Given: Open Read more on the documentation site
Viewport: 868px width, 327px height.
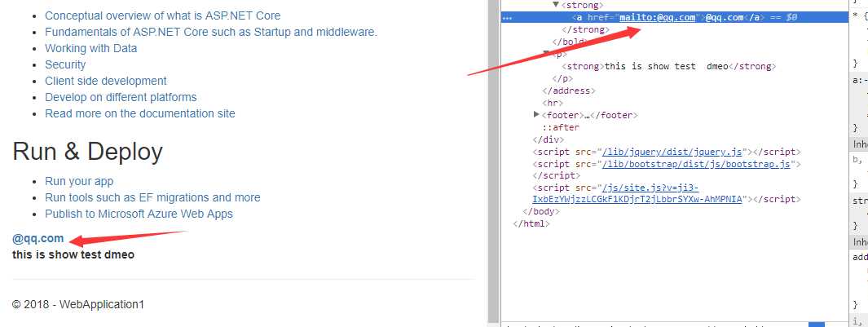Looking at the screenshot, I should (140, 113).
